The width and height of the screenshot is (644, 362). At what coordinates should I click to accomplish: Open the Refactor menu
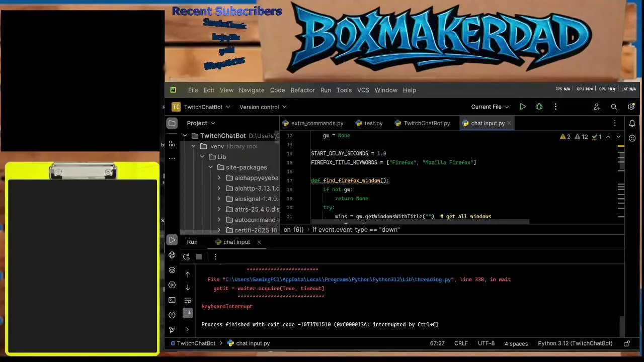(x=302, y=90)
